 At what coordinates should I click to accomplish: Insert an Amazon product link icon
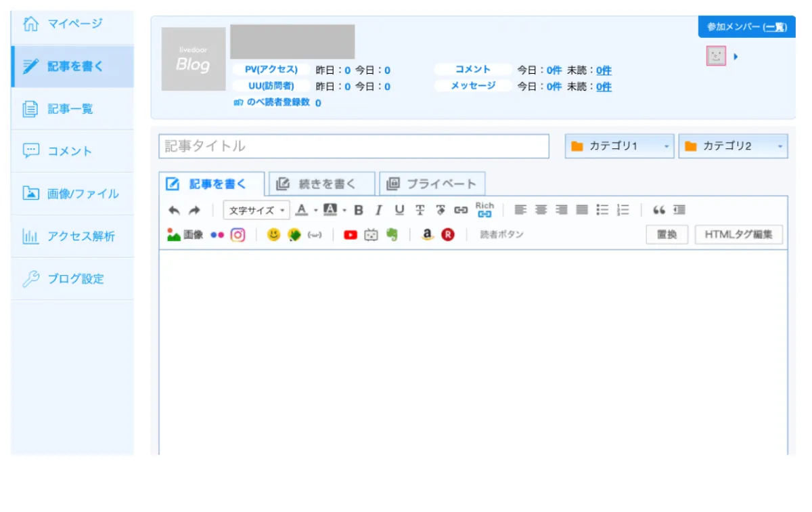(427, 235)
